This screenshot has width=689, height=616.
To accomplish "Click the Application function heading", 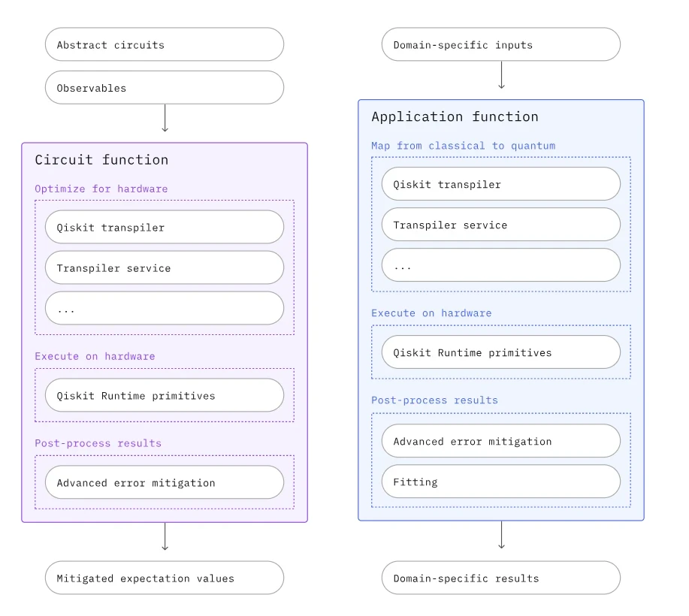I will click(455, 116).
